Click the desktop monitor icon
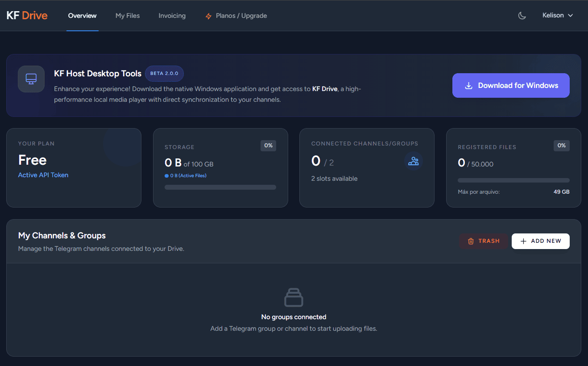This screenshot has height=366, width=588. 31,79
